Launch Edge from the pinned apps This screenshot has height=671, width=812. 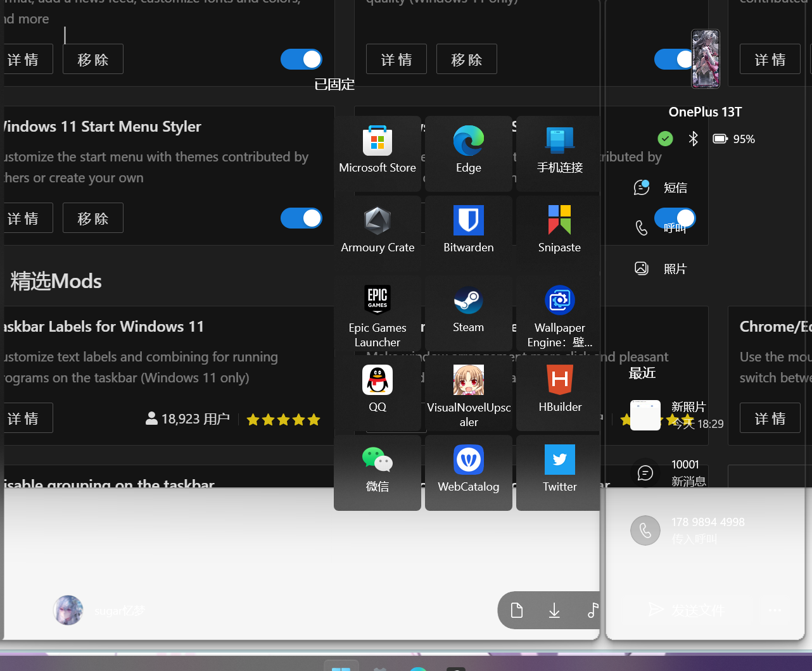click(x=469, y=153)
